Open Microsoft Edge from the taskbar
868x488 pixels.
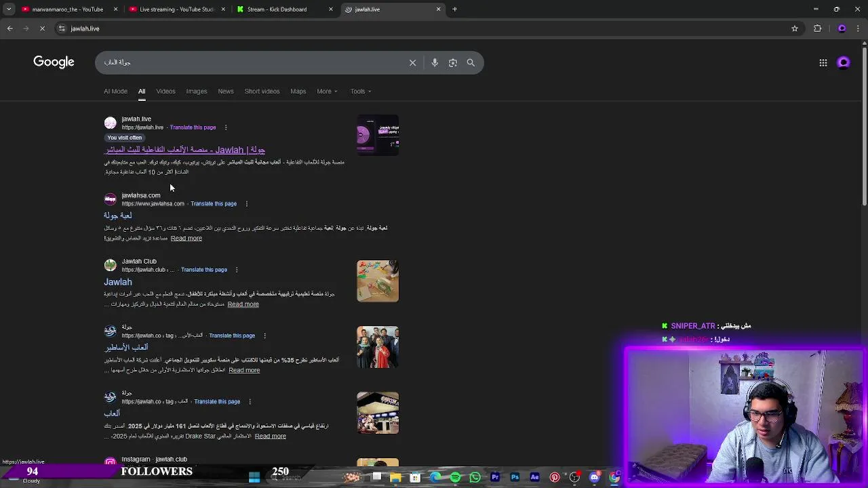click(x=435, y=477)
